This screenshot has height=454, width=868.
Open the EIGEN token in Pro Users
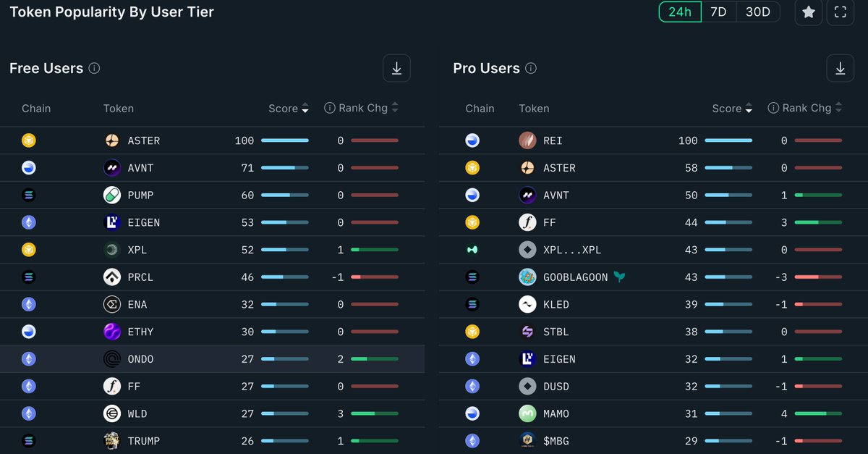(x=559, y=359)
